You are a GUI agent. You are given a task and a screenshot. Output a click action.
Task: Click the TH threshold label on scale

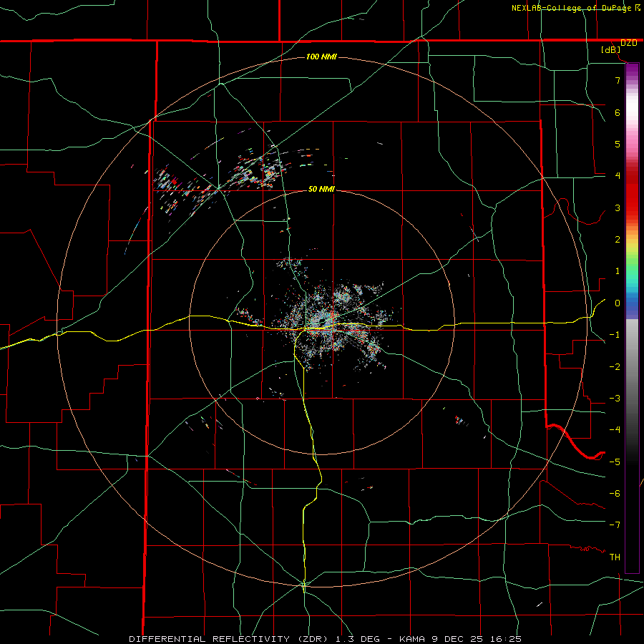pos(615,557)
